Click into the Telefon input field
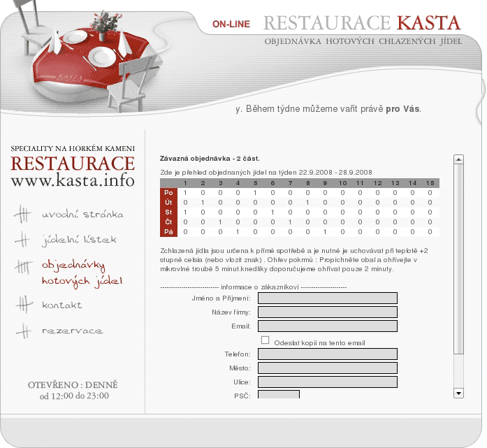 [328, 354]
